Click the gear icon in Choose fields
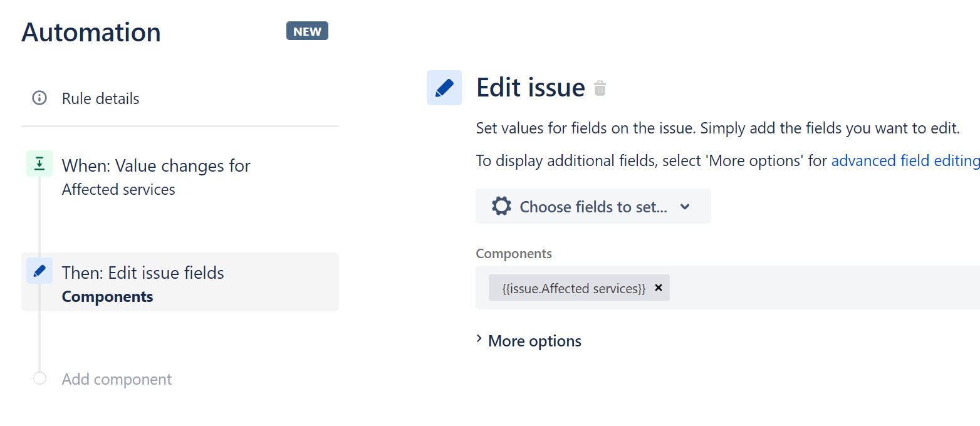 tap(501, 206)
